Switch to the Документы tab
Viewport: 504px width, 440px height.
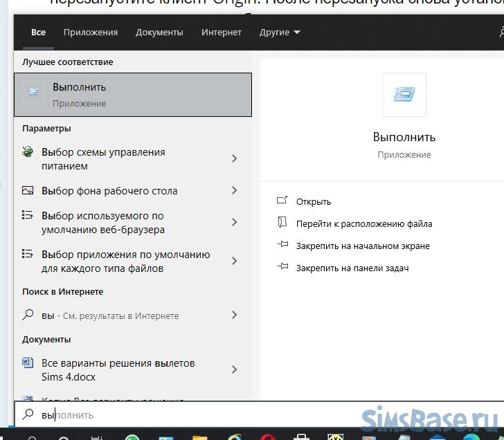click(159, 33)
